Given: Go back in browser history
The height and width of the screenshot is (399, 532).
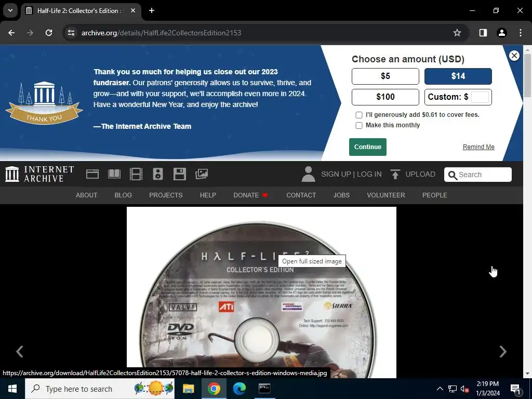Looking at the screenshot, I should [x=11, y=33].
